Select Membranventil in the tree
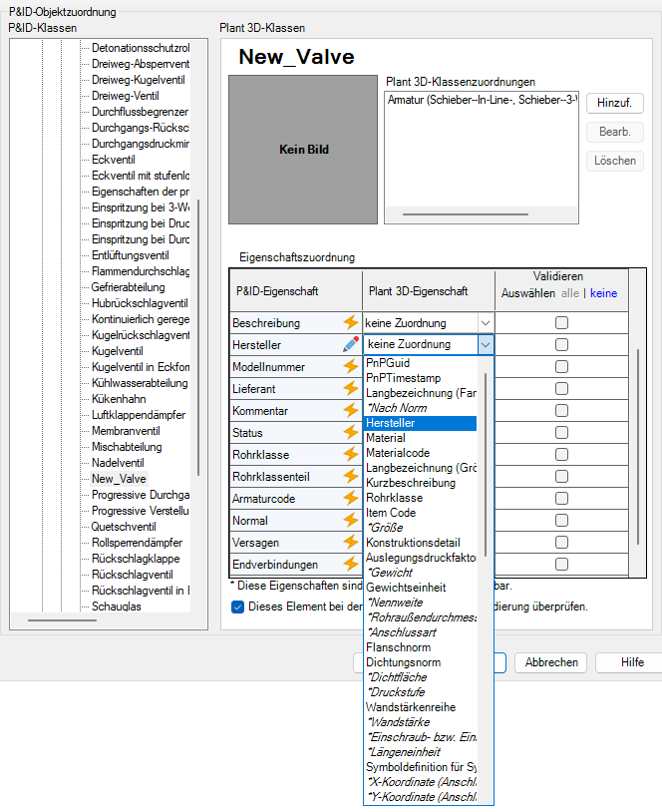 (x=126, y=431)
